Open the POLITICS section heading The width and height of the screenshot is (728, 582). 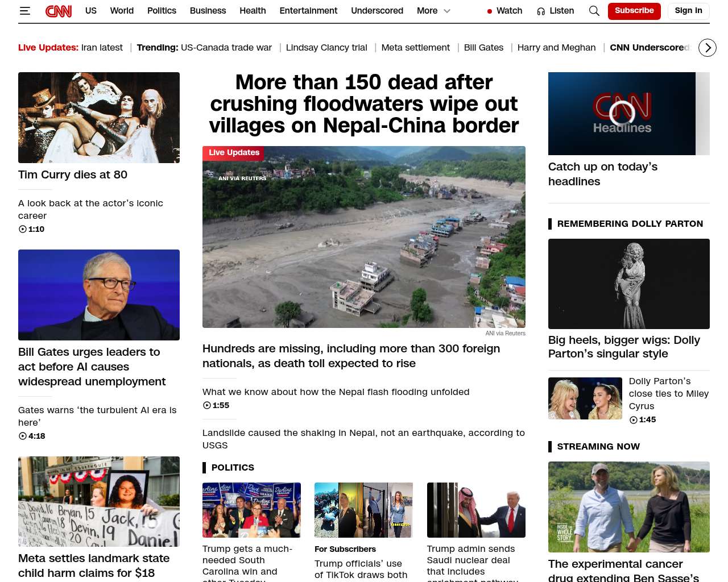(233, 468)
